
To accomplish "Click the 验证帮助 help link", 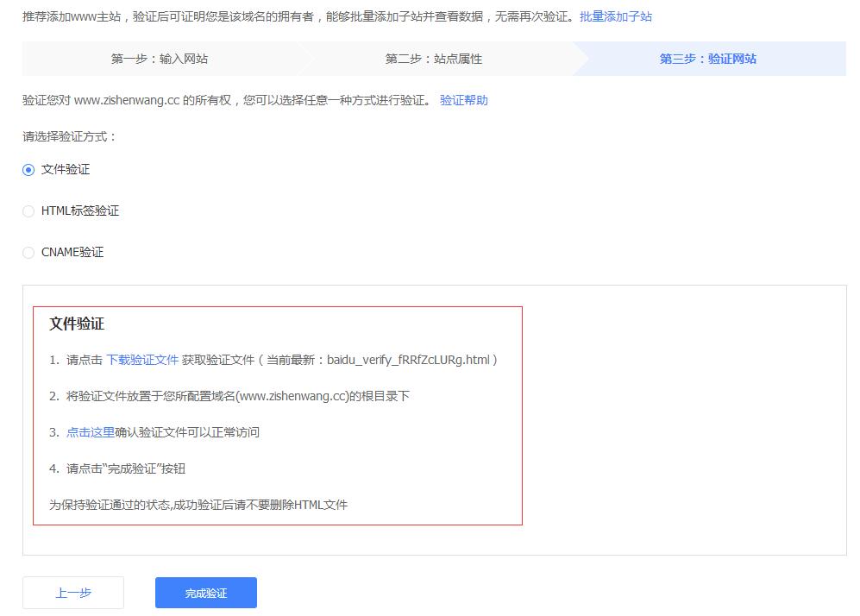I will [466, 101].
